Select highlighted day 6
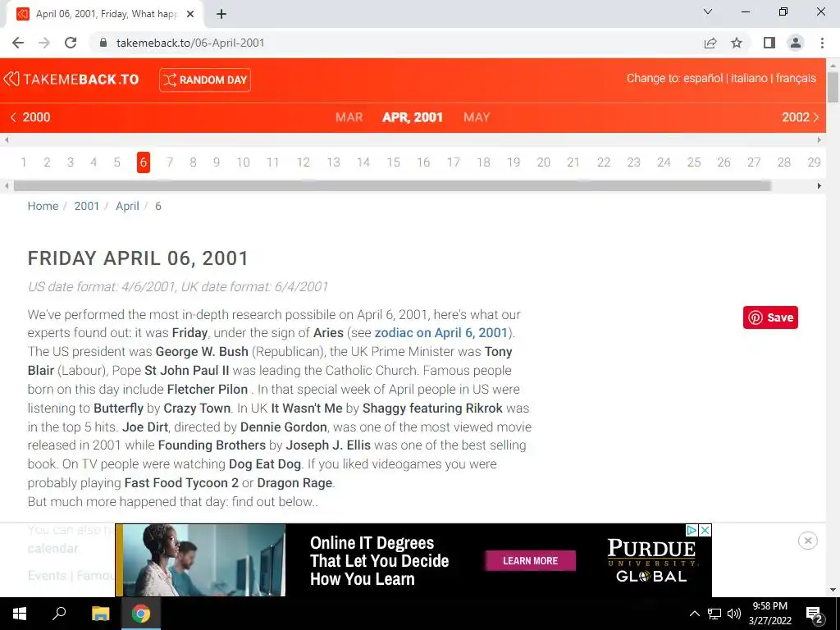 [143, 162]
